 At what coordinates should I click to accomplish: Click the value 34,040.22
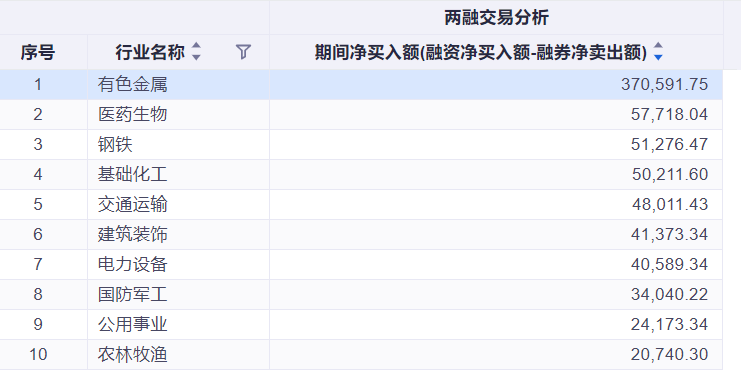(669, 294)
